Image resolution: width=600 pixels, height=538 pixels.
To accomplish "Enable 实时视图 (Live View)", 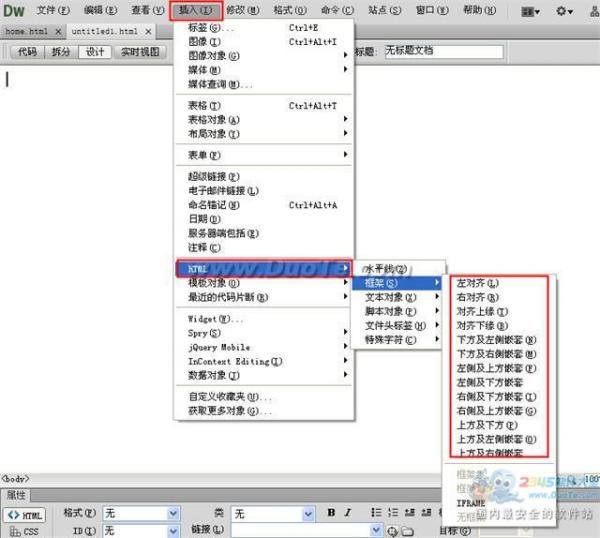I will pos(140,52).
